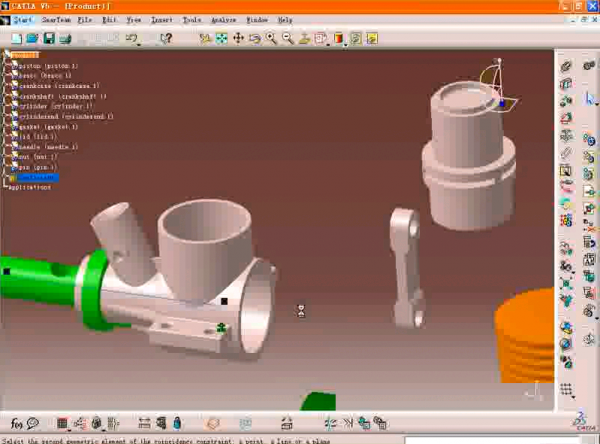This screenshot has width=600, height=444.
Task: Click the Assembly Design workbench gears icon
Action: [589, 65]
